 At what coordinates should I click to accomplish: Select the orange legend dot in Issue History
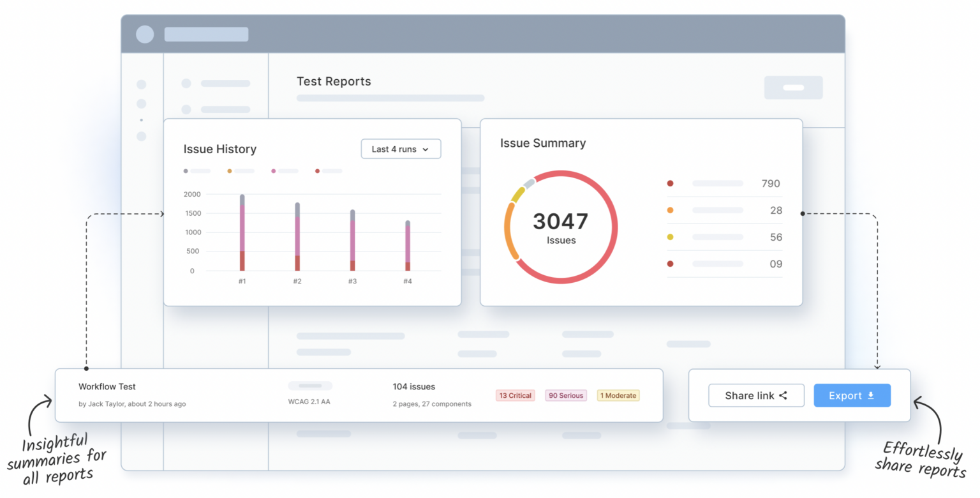pyautogui.click(x=230, y=171)
